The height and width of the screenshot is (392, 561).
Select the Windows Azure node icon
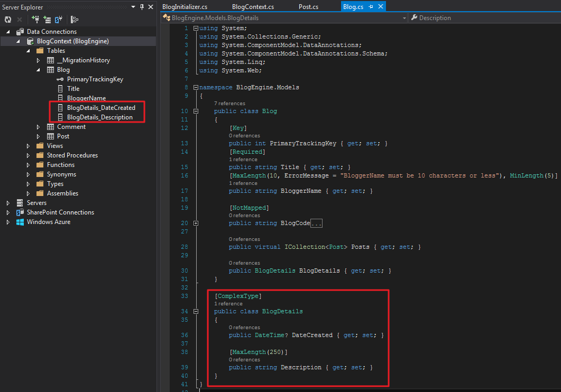20,222
